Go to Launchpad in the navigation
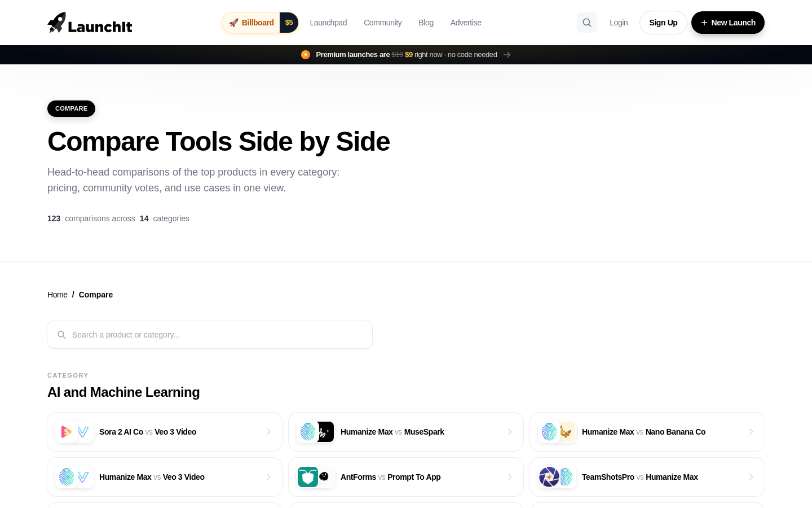This screenshot has width=812, height=508. point(328,23)
